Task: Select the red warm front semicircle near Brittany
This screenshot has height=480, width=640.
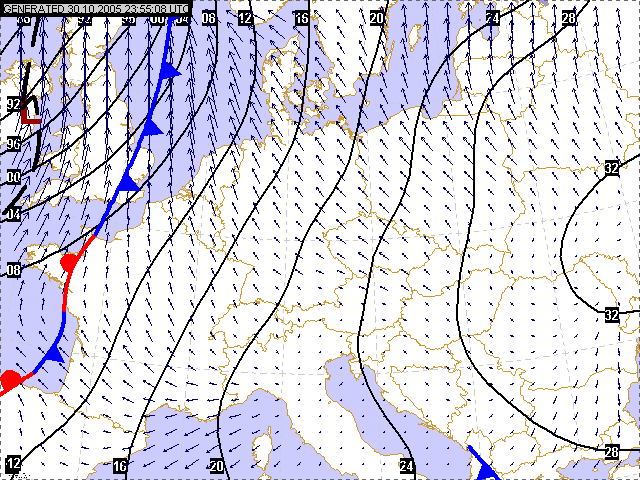Action: coord(70,263)
